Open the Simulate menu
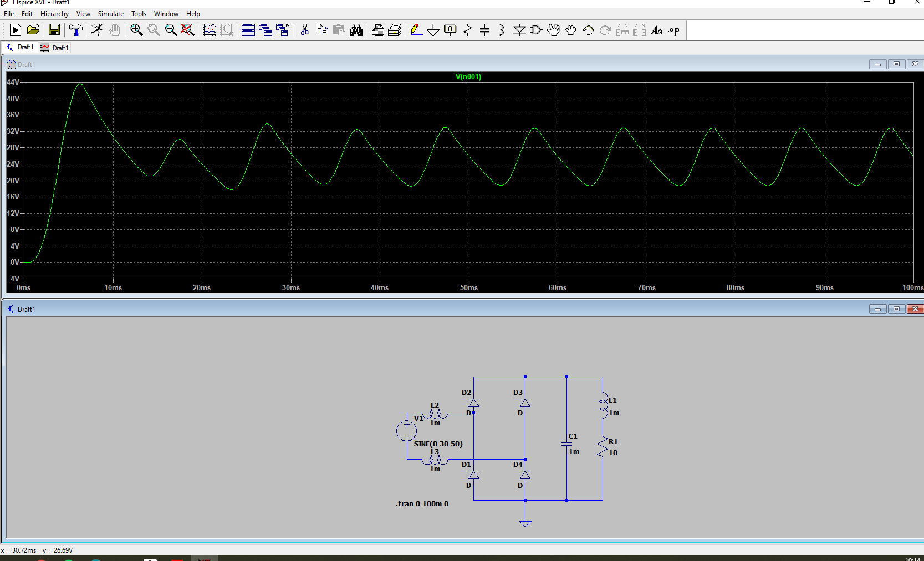 coord(111,14)
